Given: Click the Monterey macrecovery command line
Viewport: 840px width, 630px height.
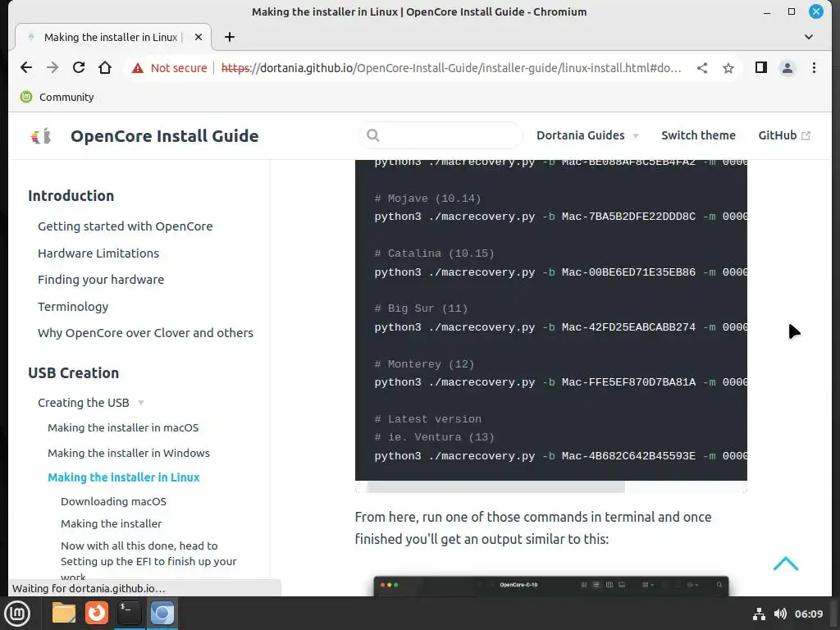Looking at the screenshot, I should click(x=560, y=382).
